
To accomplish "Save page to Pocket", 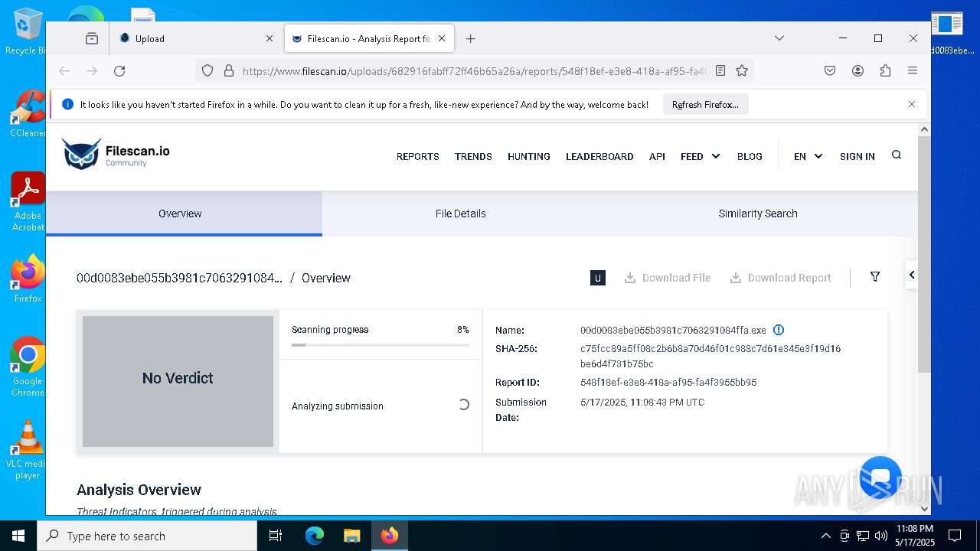I will [x=830, y=71].
